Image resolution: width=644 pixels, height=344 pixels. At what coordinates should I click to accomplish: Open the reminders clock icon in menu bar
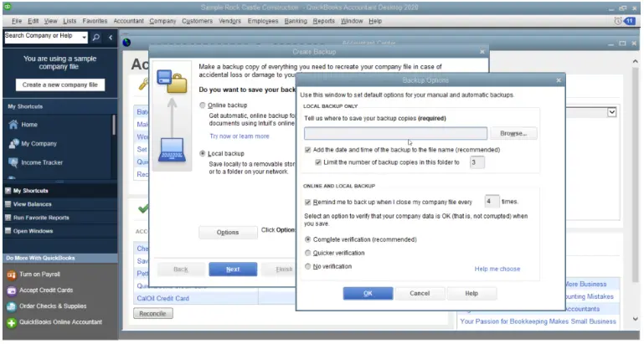(x=617, y=21)
